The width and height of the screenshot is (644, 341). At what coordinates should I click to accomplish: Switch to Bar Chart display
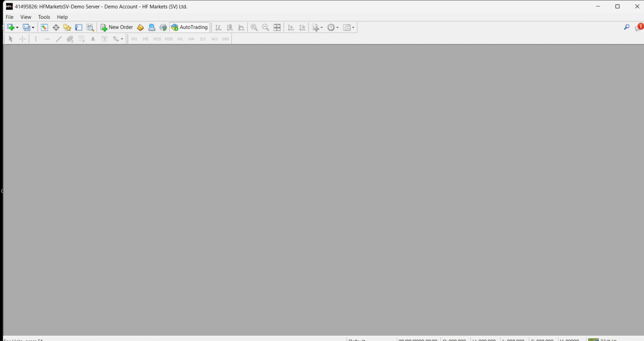(218, 28)
